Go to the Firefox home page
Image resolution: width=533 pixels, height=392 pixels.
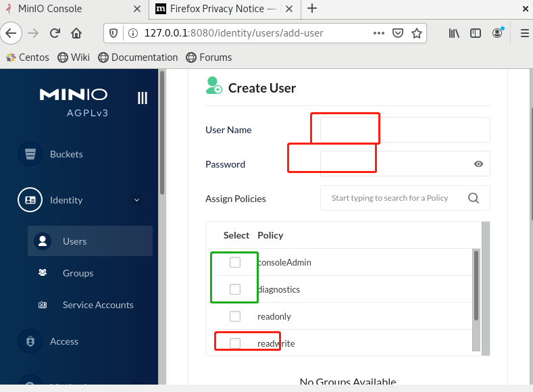(x=76, y=33)
